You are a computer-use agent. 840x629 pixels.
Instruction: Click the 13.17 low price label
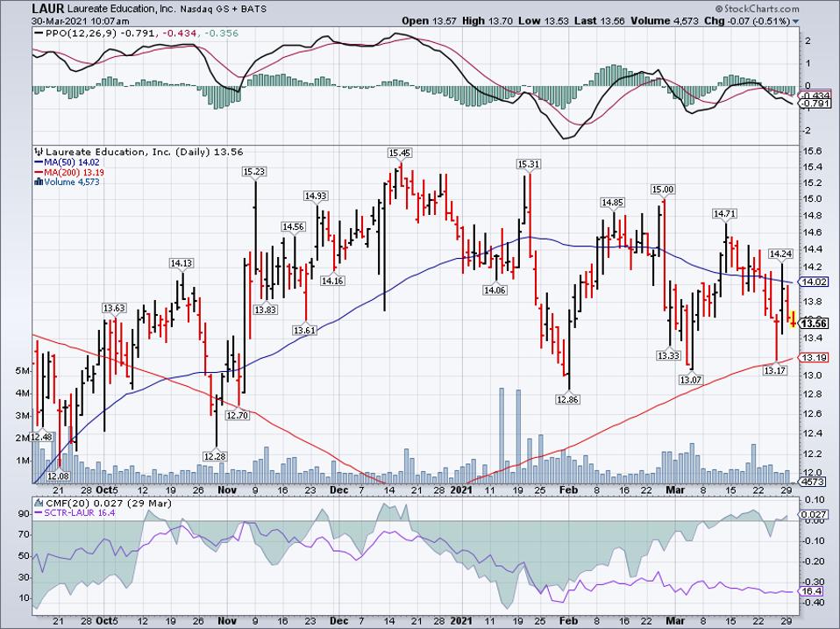[x=774, y=370]
